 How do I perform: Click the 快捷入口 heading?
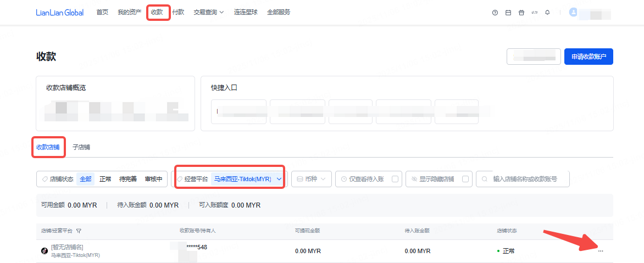[x=224, y=88]
